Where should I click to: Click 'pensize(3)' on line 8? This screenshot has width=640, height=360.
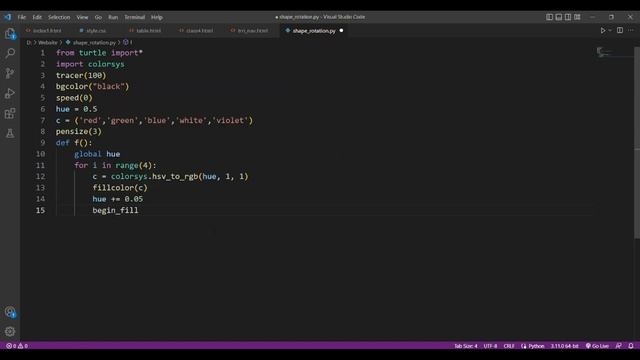(x=78, y=131)
